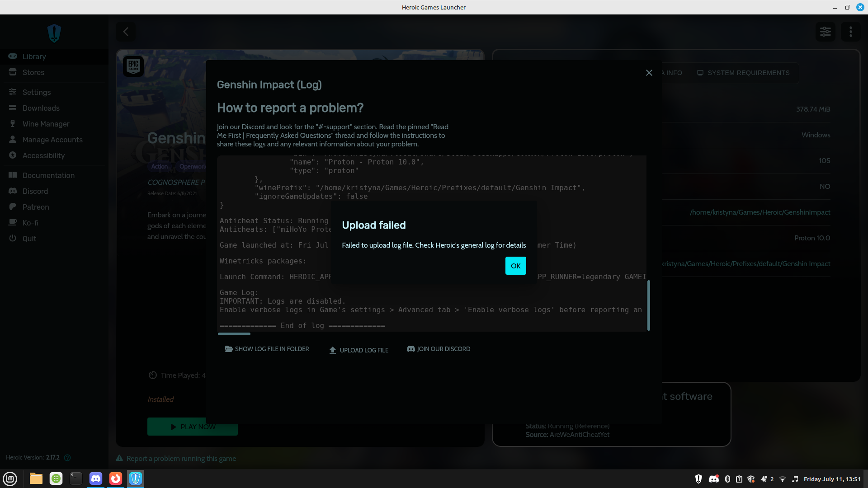Viewport: 868px width, 488px height.
Task: Click the update manager tray icon
Action: point(739,479)
